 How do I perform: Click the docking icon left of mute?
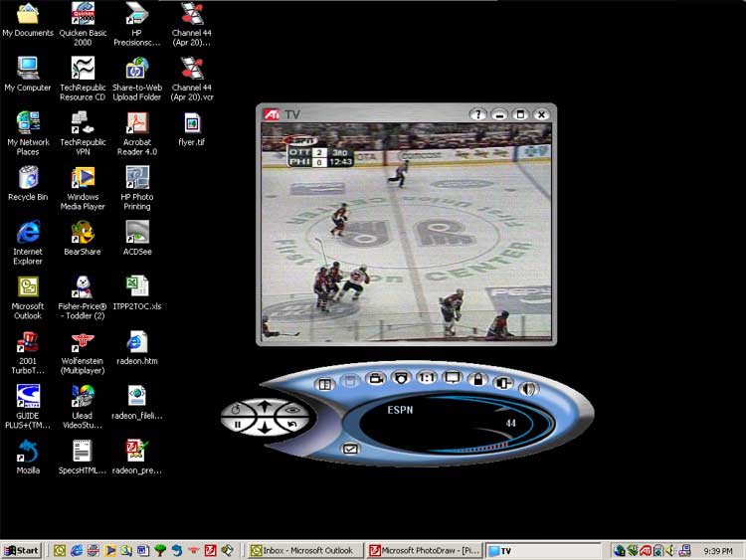click(x=503, y=383)
